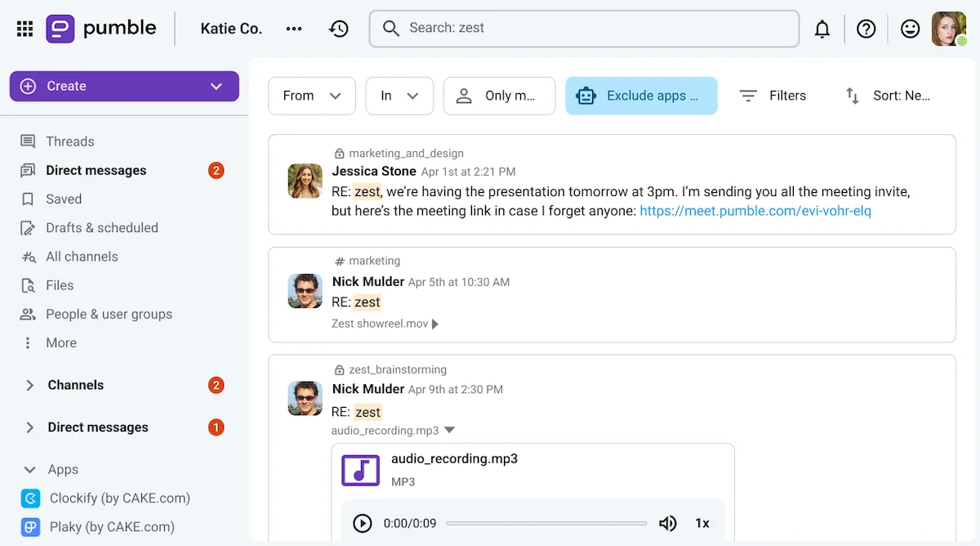Open the Filters button
Image resolution: width=980 pixels, height=546 pixels.
tap(773, 96)
